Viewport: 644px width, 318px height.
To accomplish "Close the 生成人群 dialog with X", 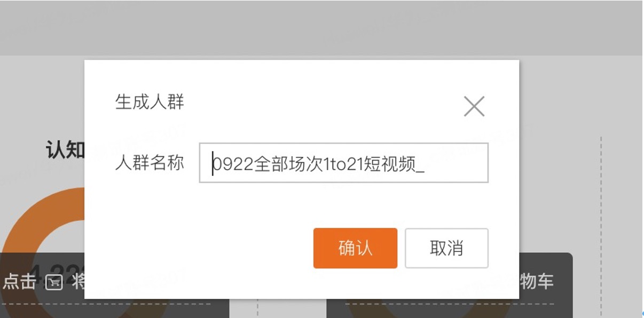I will tap(474, 106).
